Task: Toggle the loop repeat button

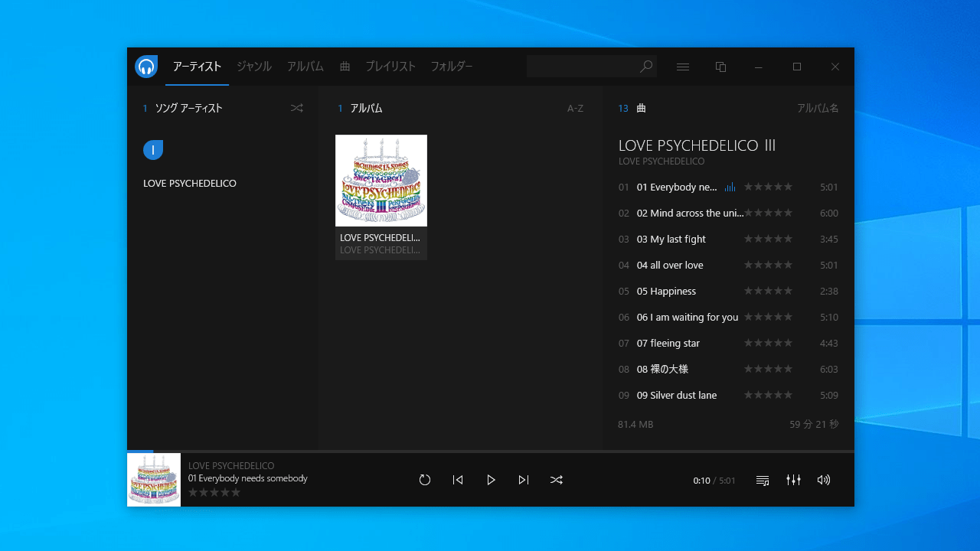Action: click(x=425, y=480)
